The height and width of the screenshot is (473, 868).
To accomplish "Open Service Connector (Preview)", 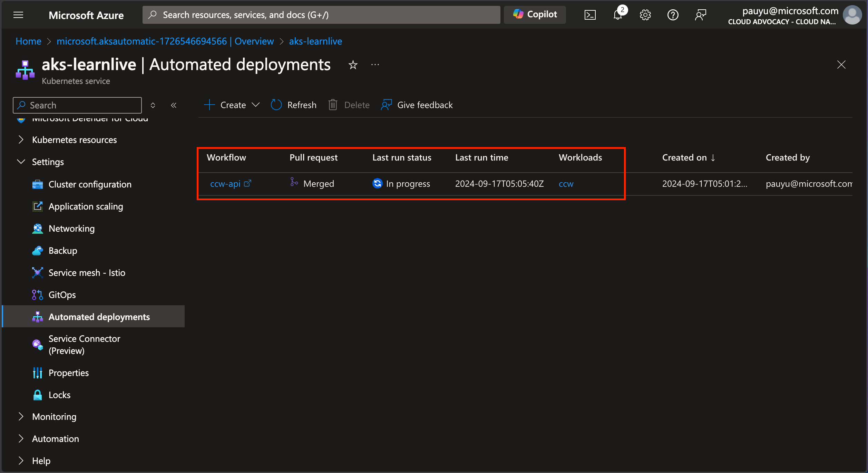I will pyautogui.click(x=84, y=345).
